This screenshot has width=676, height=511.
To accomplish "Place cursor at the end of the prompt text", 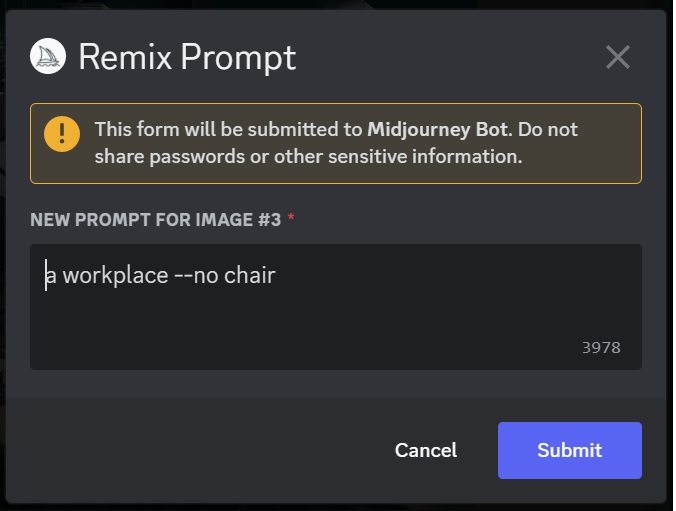I will point(276,275).
